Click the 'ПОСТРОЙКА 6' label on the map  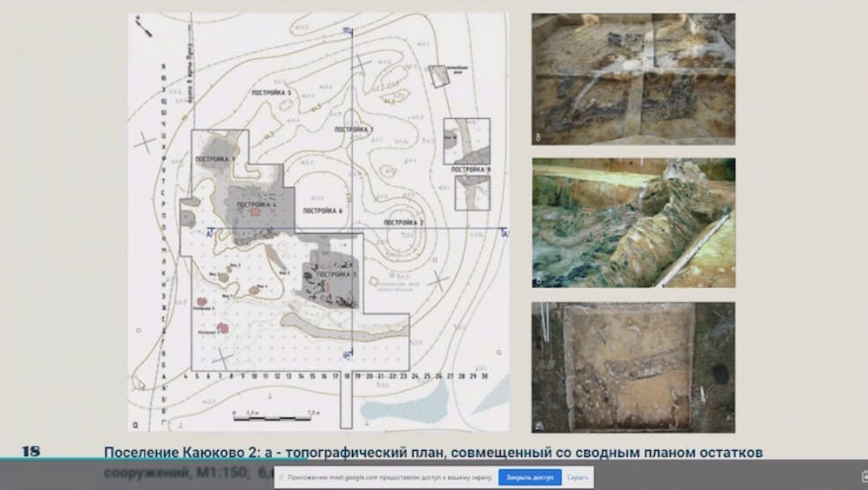[321, 211]
